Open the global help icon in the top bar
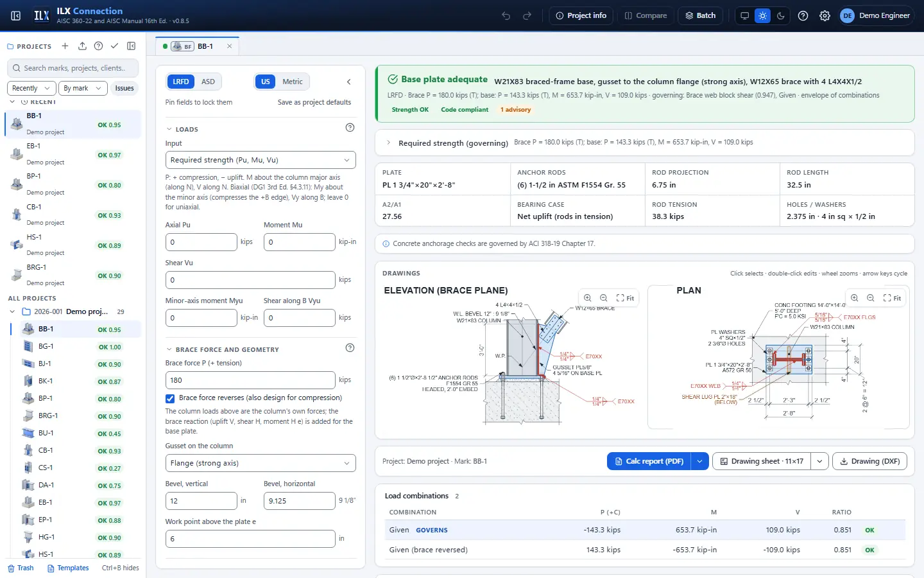This screenshot has height=578, width=924. click(803, 15)
